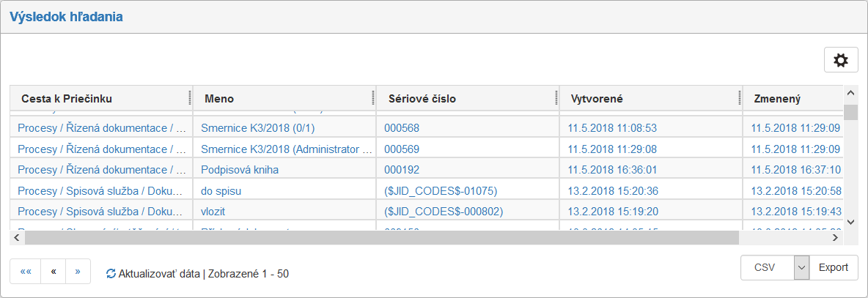
Task: Open the 'do spisu' entry link
Action: pos(221,191)
